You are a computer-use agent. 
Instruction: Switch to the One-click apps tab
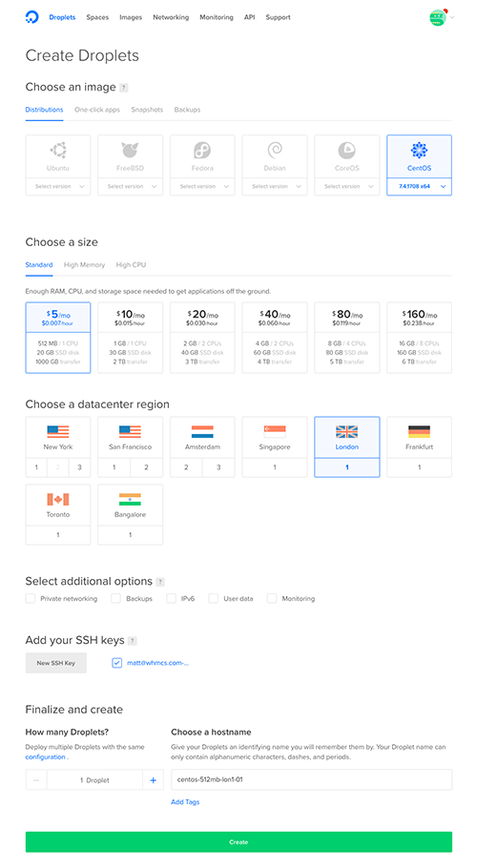pyautogui.click(x=97, y=110)
